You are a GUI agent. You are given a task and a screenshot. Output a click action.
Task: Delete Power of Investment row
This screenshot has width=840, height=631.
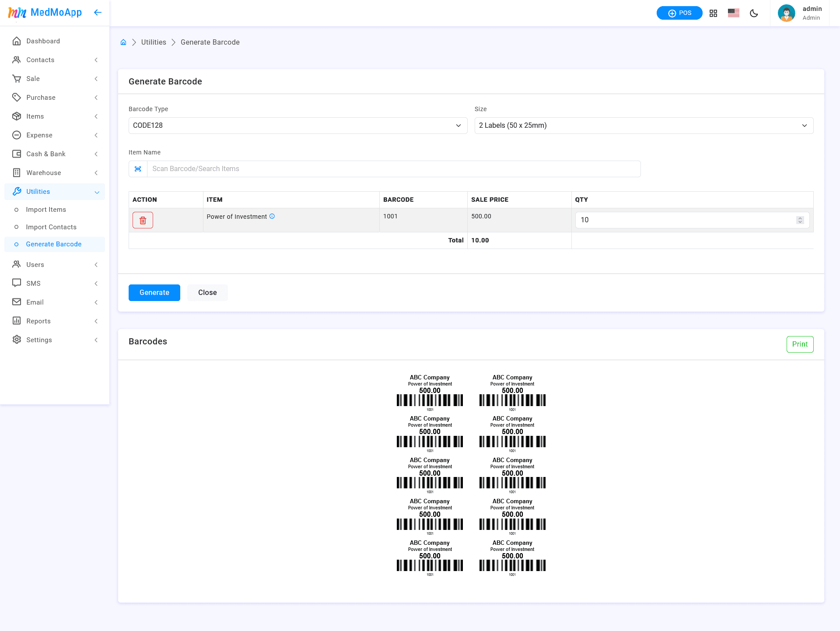point(143,220)
